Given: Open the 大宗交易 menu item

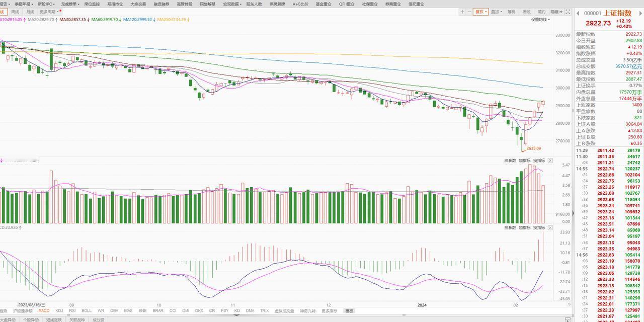Looking at the screenshot, I should coord(138,4).
